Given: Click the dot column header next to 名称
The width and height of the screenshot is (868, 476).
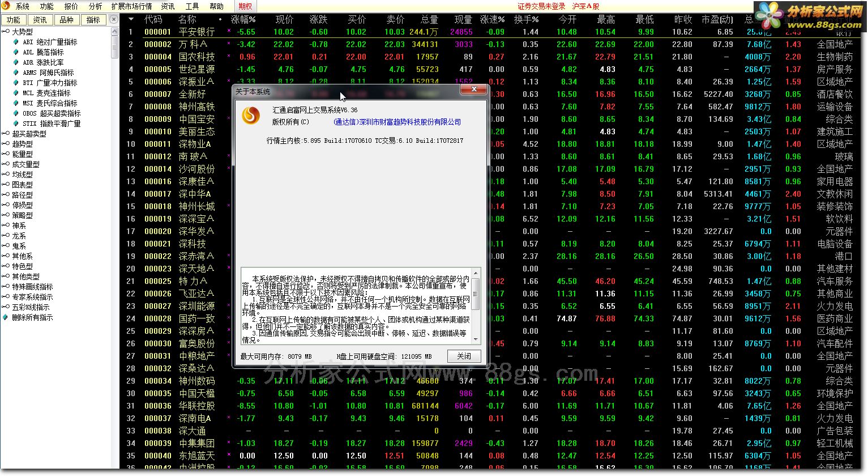Looking at the screenshot, I should tap(220, 19).
